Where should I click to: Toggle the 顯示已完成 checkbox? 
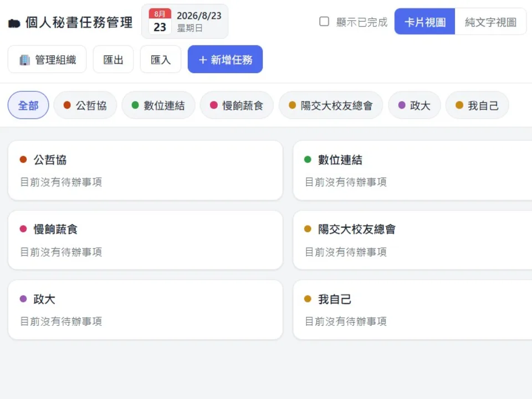pyautogui.click(x=324, y=22)
